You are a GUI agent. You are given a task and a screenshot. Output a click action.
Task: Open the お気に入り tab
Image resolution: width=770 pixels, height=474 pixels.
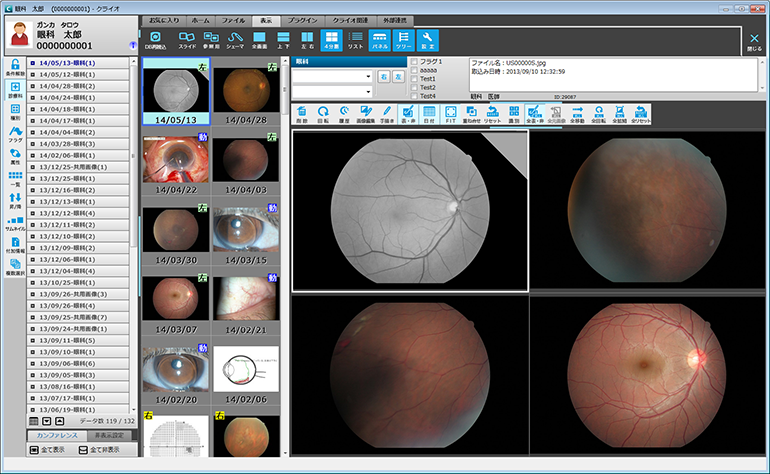(x=164, y=21)
